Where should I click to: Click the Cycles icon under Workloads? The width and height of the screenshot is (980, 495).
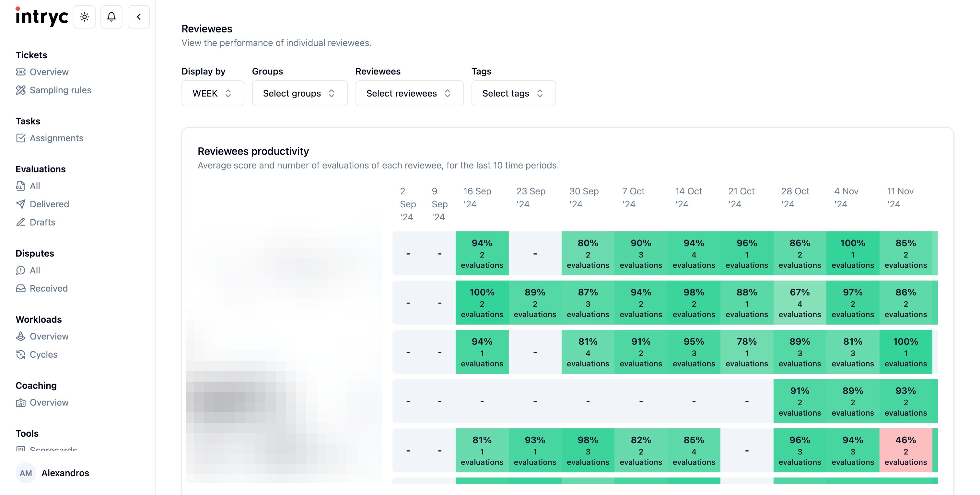20,355
